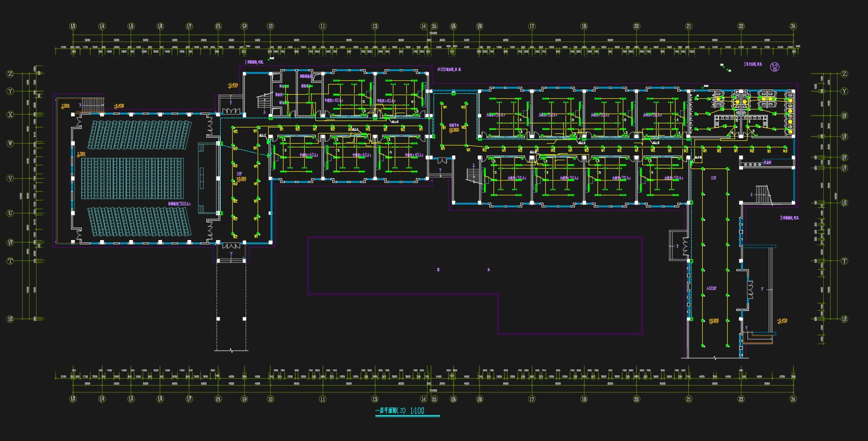This screenshot has height=441, width=868.
Task: Select the Φ100雨水管 rainwater pipe note
Action: point(449,70)
